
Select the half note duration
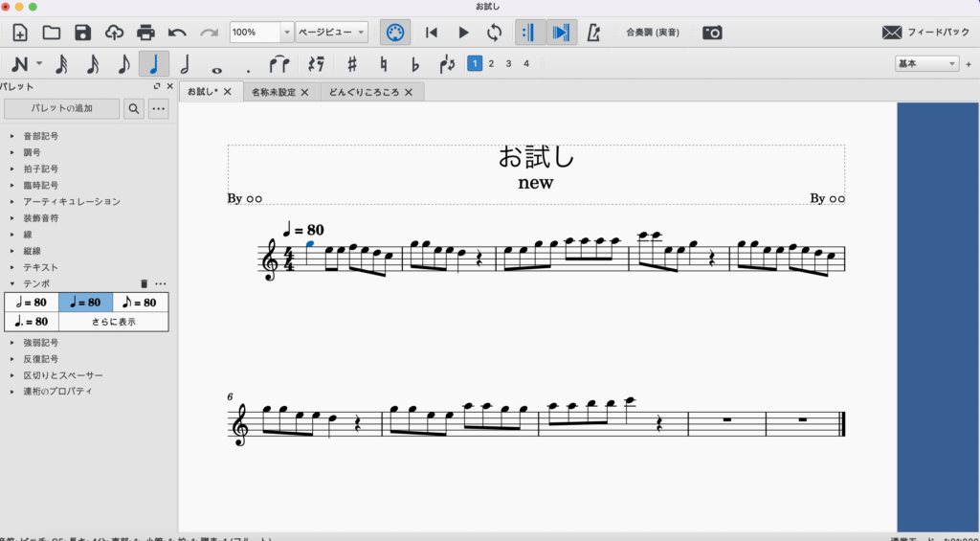tap(185, 64)
